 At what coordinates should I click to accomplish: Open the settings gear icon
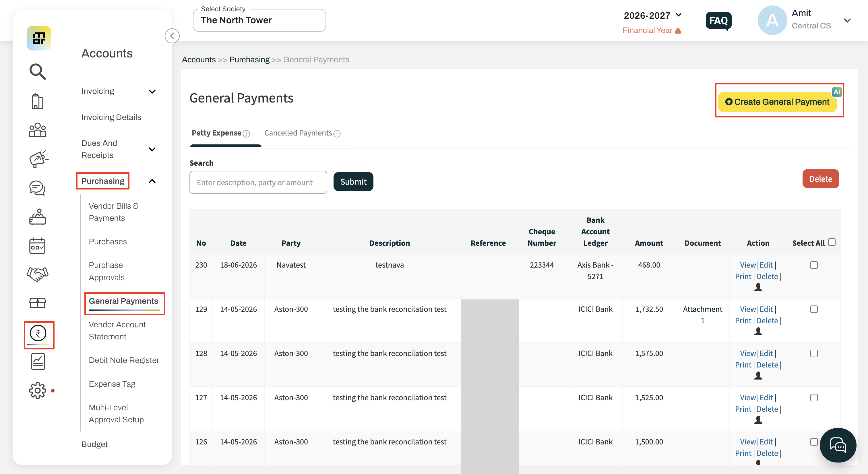[x=37, y=390]
